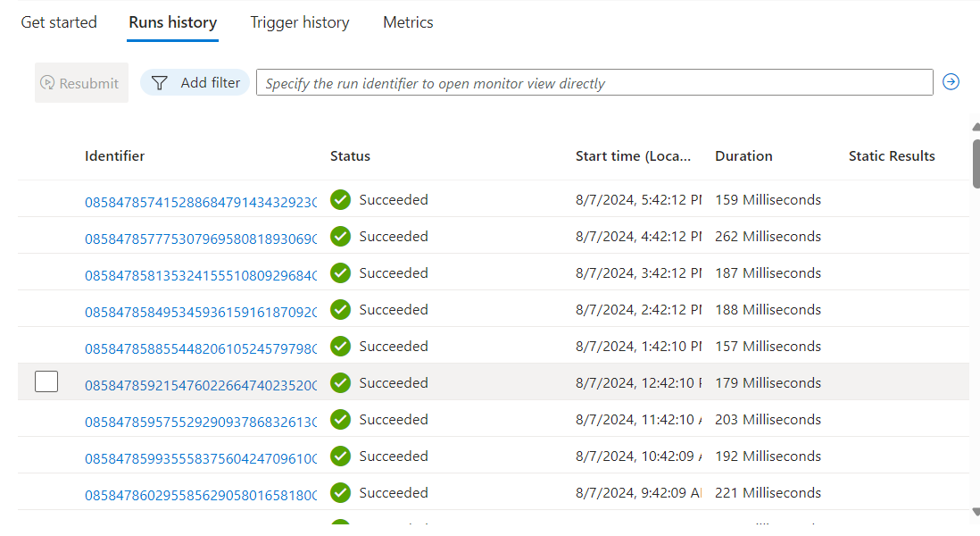Tick the checkbox for the 12:42:10 run
Screen dimensions: 980x536
(46, 381)
